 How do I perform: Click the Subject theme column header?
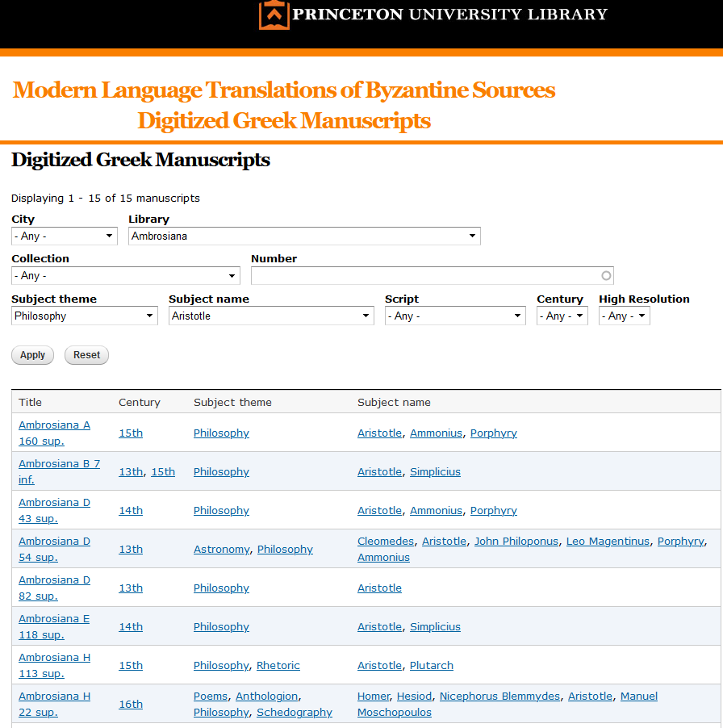(232, 402)
